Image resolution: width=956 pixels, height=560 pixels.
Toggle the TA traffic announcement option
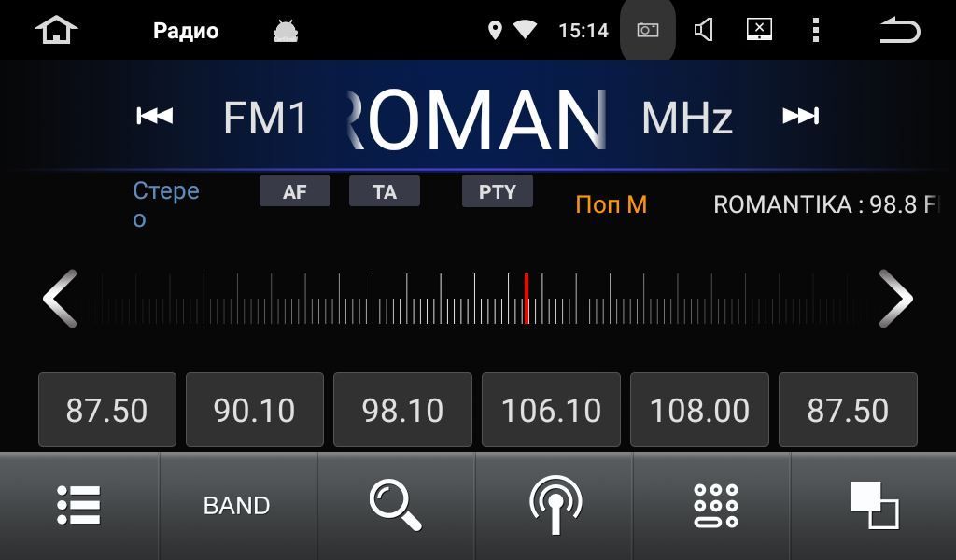point(385,191)
